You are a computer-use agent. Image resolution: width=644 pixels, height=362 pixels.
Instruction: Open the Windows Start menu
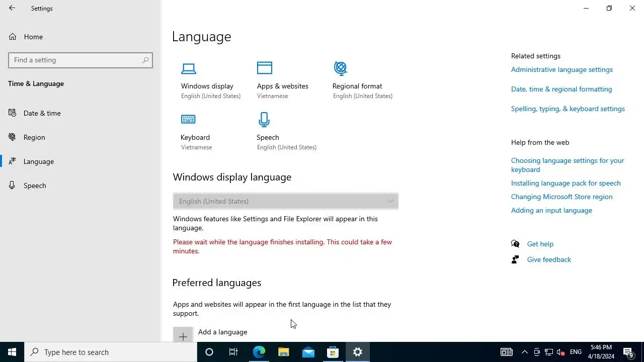[12, 352]
